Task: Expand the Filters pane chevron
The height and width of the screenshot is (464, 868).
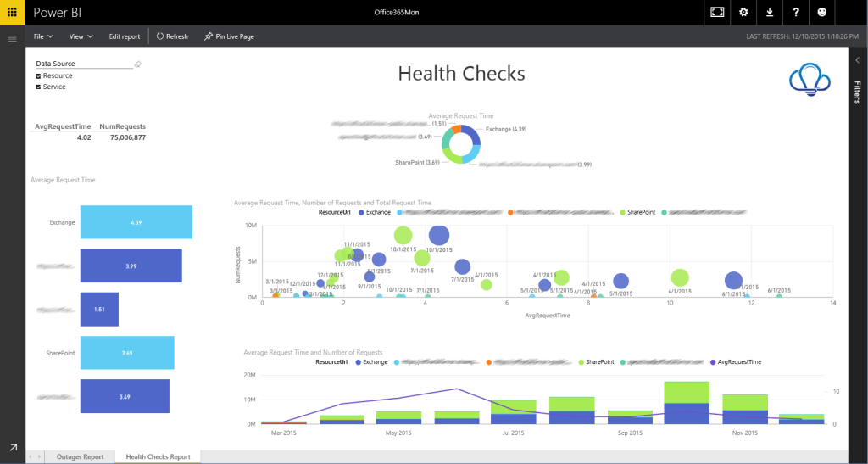Action: tap(857, 60)
